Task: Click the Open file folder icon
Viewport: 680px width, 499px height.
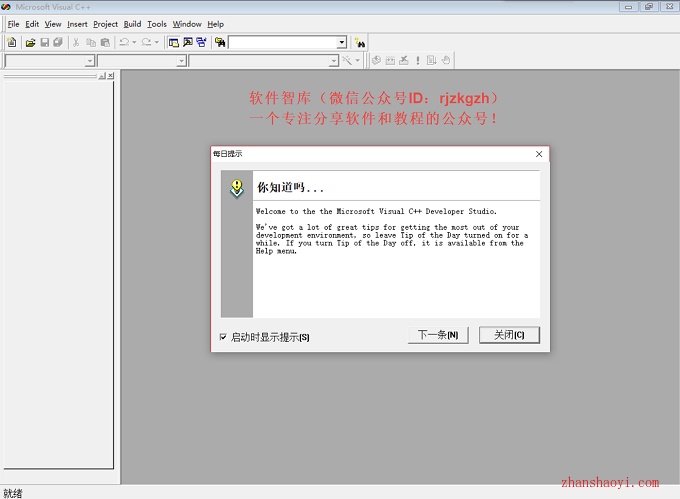Action: coord(30,42)
